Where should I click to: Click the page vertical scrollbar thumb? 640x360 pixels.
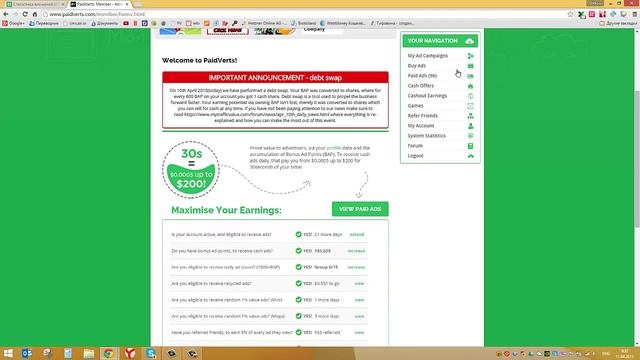(637, 158)
